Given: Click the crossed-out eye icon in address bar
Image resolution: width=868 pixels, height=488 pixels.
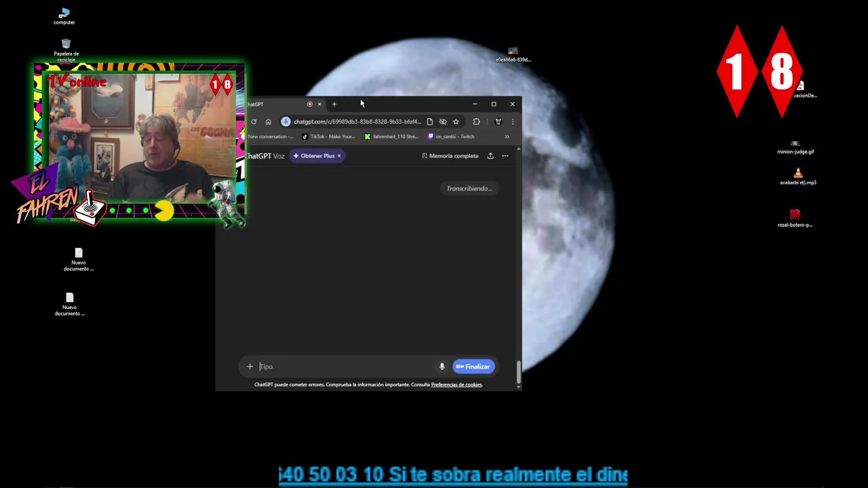Looking at the screenshot, I should click(x=443, y=122).
